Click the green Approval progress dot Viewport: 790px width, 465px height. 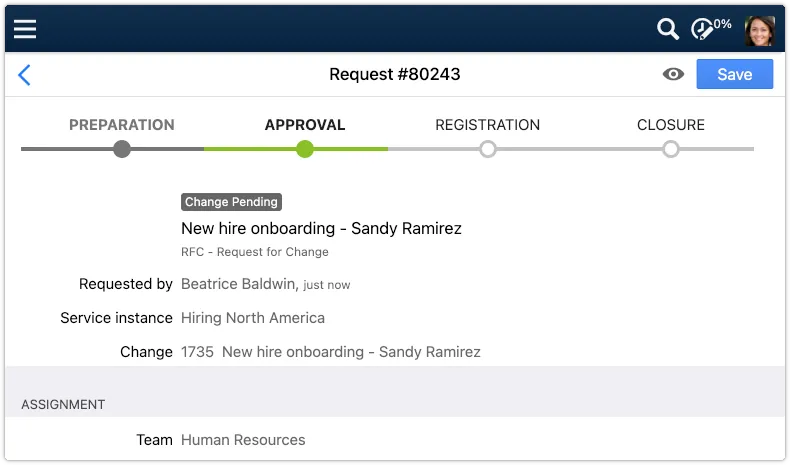[x=305, y=149]
